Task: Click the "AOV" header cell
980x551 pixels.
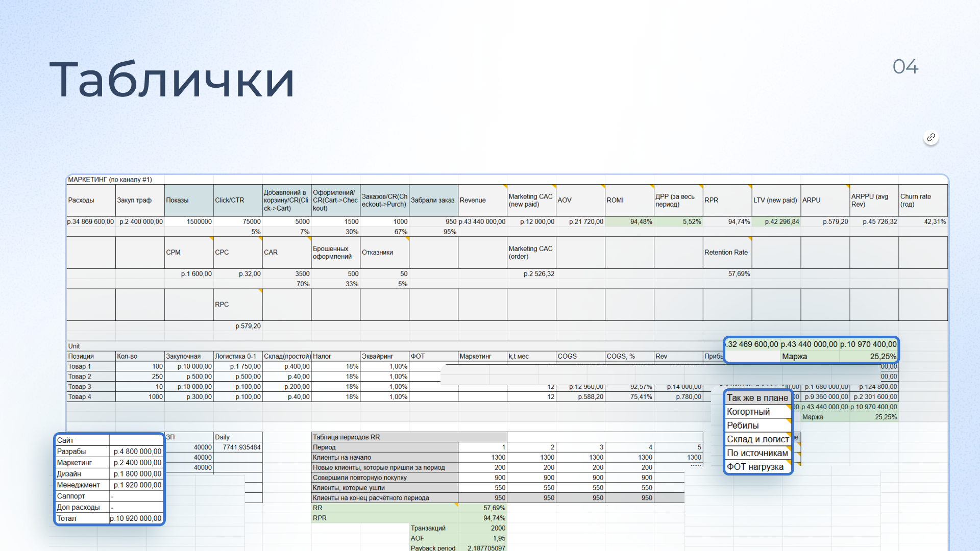Action: point(580,201)
